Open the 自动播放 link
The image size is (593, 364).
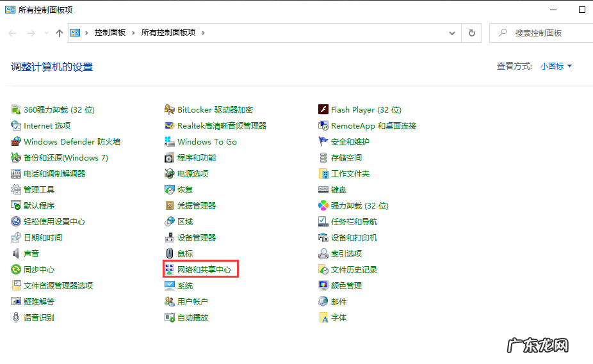click(x=193, y=317)
